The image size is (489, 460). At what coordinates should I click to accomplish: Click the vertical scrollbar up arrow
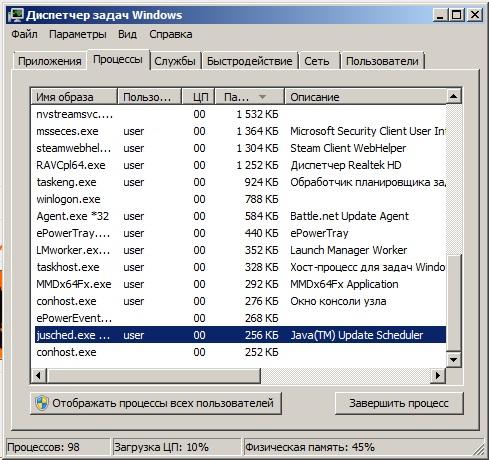(453, 97)
